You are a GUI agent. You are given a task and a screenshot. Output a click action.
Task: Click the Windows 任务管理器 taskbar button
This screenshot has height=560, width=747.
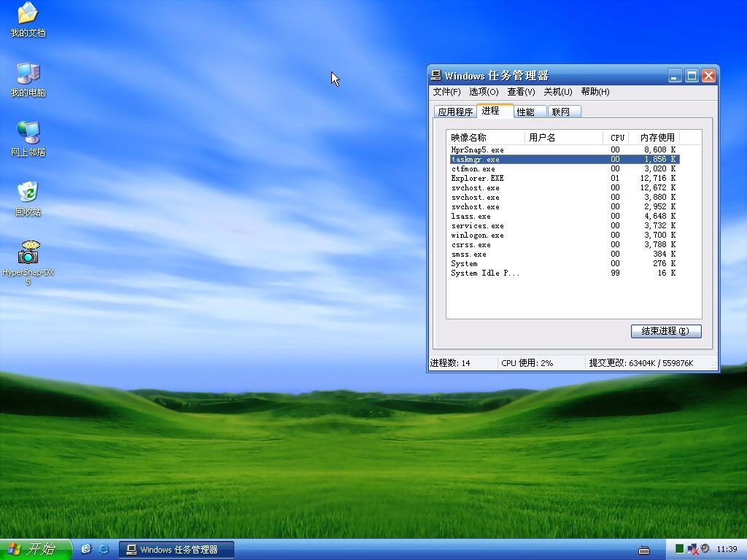point(177,550)
